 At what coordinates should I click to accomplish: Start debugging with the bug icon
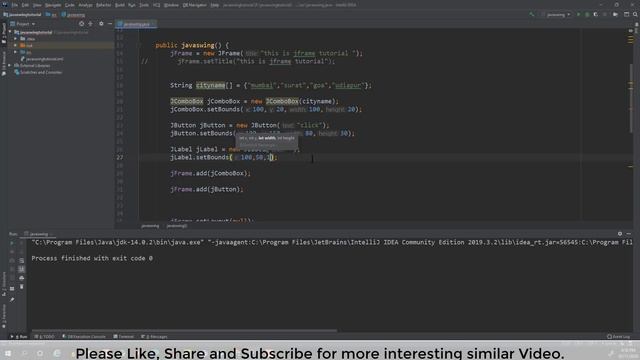[587, 14]
